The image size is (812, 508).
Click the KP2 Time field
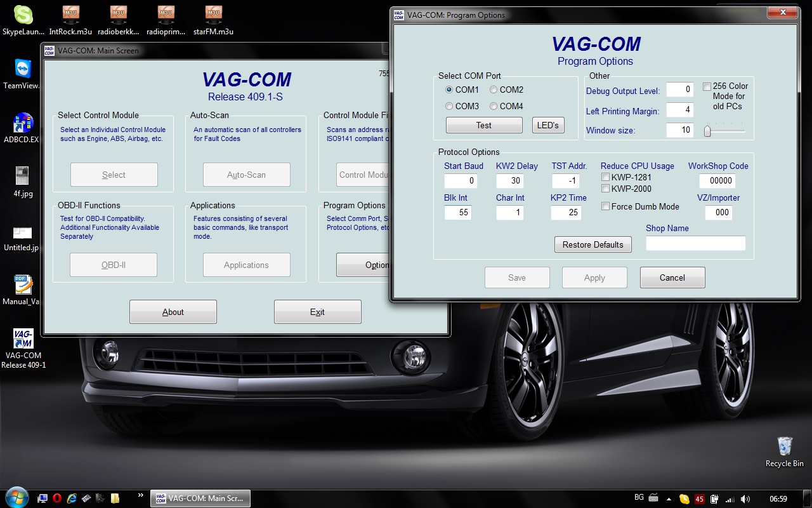[x=566, y=213]
